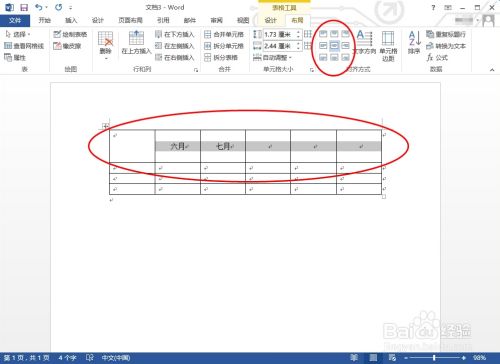Switch to the 插入 (Insert) tab
This screenshot has width=500, height=364.
pyautogui.click(x=71, y=20)
